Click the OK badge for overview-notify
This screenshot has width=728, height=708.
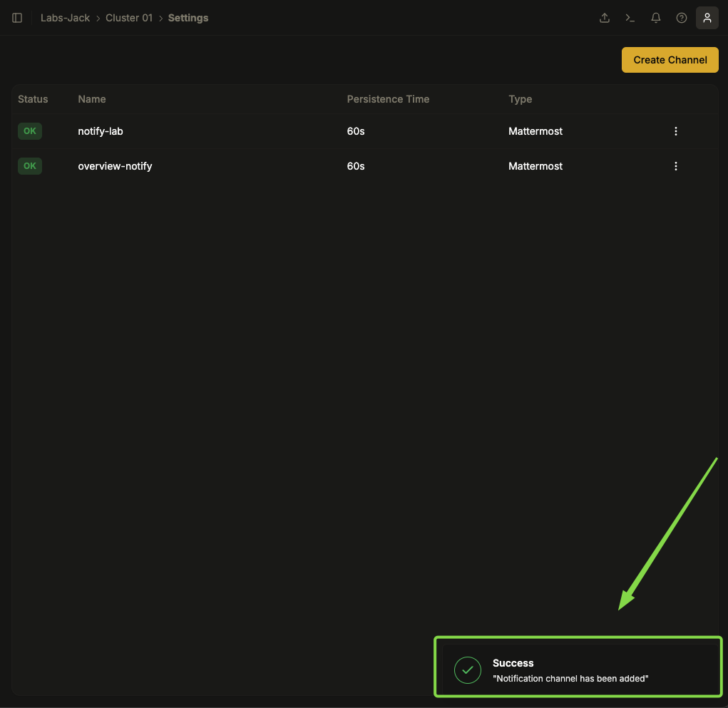pos(30,165)
